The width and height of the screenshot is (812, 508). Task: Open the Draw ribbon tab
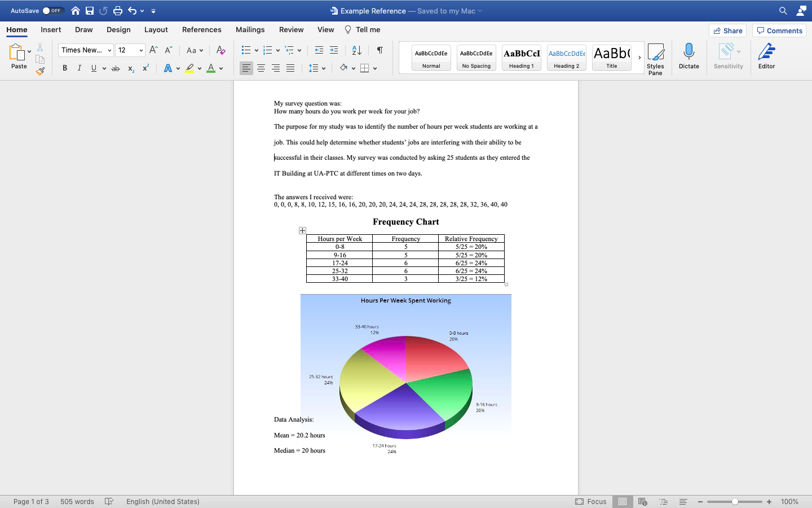[x=84, y=30]
